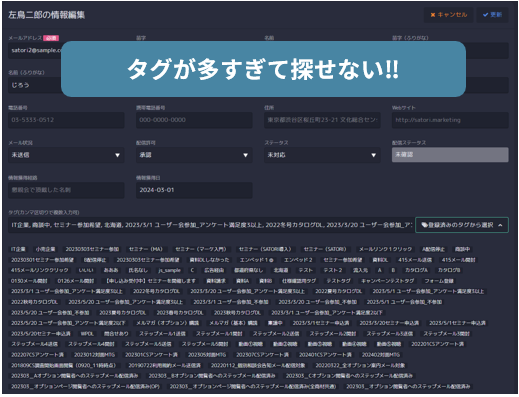Select the 資料DLしなかった tag

pos(209,260)
